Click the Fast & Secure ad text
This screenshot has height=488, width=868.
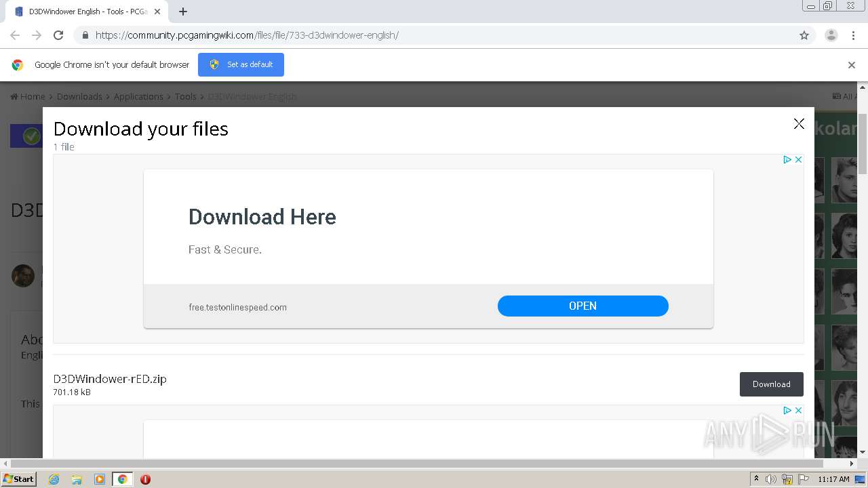click(225, 249)
